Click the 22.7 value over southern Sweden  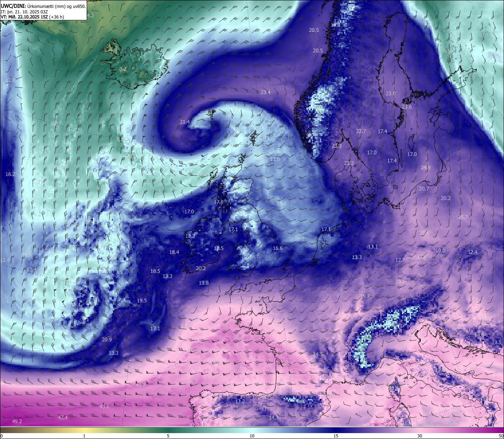point(361,132)
